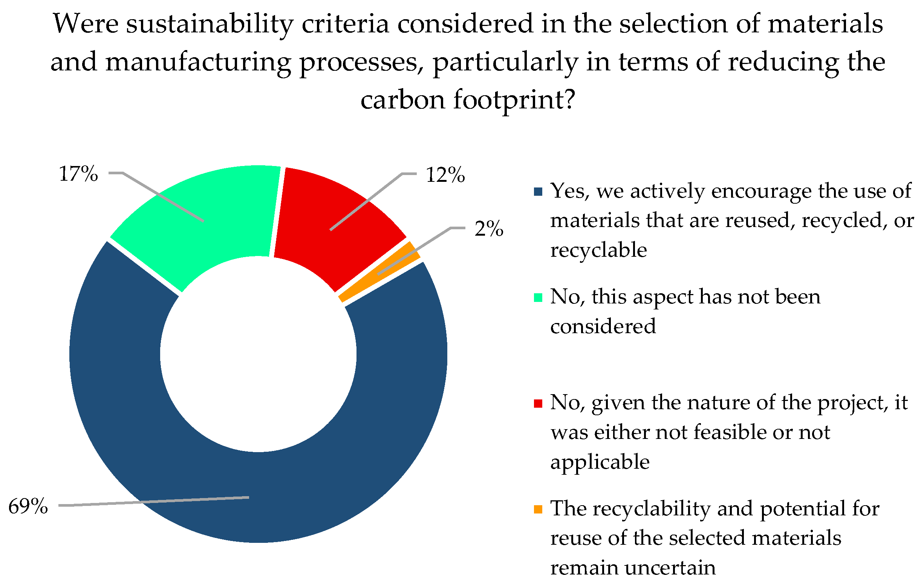Click the 17% data label

pyautogui.click(x=78, y=174)
